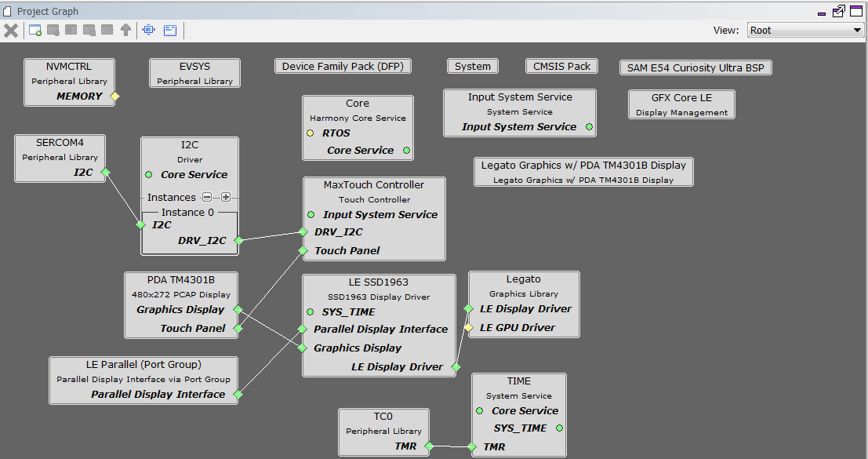The image size is (868, 459).
Task: Click MaxTouch Controller's DRV_I2C diamond
Action: tap(303, 232)
